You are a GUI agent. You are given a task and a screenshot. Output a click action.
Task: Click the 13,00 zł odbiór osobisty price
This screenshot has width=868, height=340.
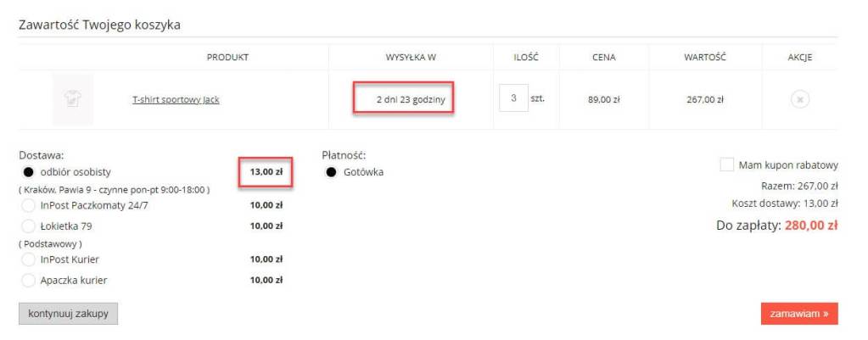click(266, 172)
